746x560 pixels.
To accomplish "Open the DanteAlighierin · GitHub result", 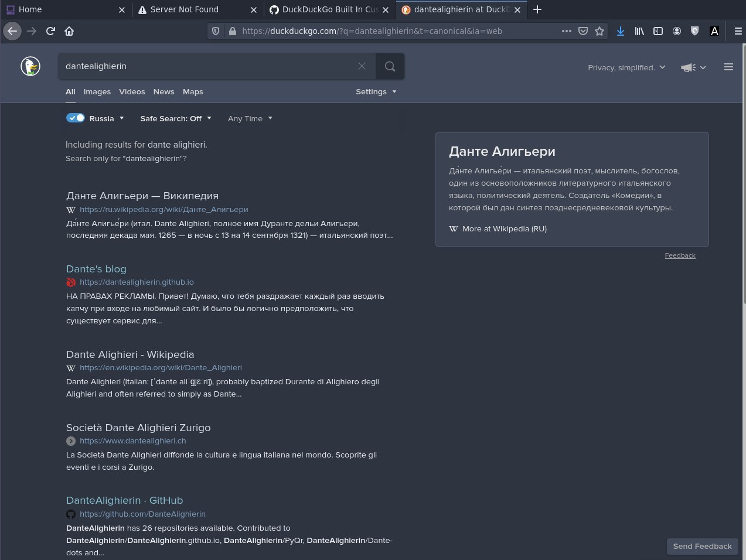I will click(124, 500).
